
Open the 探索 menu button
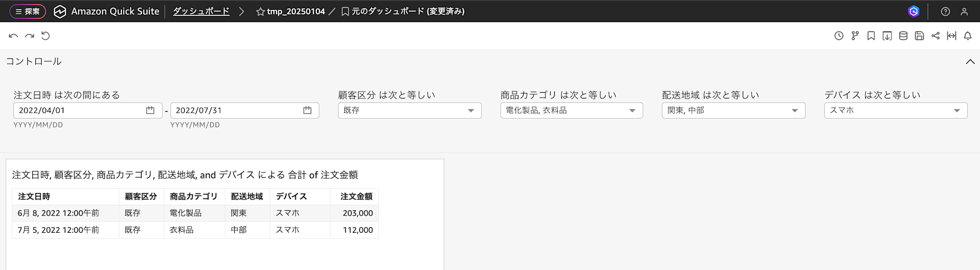point(27,11)
